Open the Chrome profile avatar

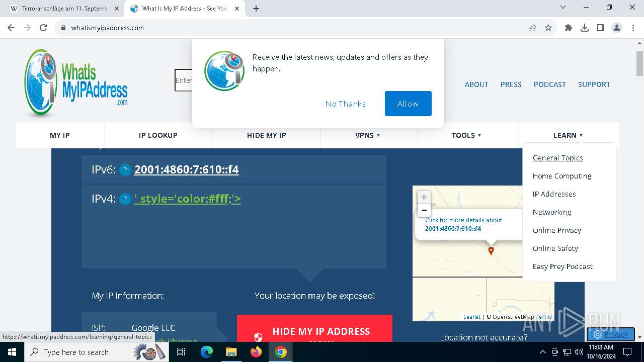[617, 28]
